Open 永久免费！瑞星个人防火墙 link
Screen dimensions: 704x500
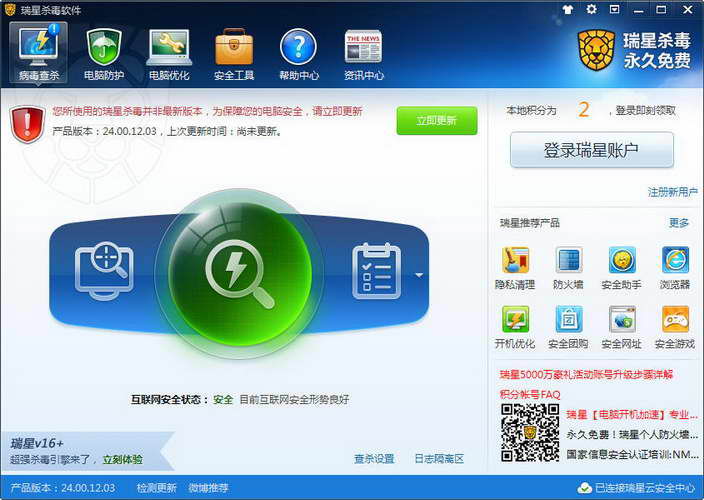pos(632,434)
